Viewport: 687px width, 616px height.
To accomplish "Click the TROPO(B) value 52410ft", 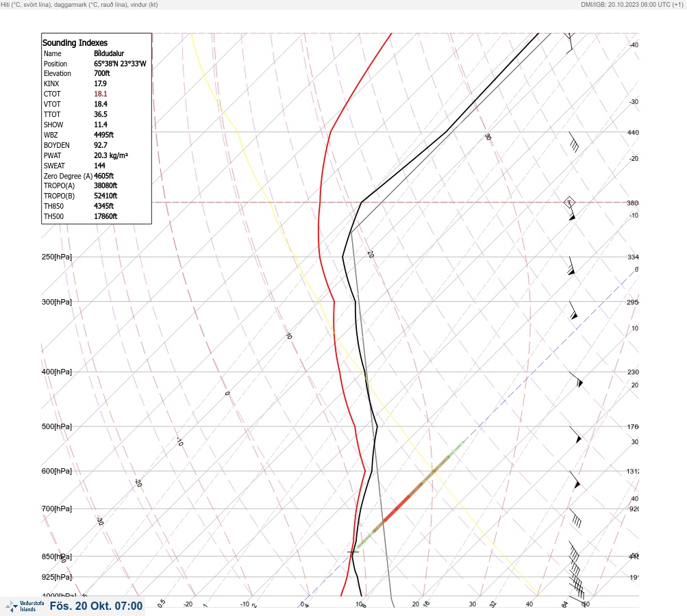I will 105,196.
